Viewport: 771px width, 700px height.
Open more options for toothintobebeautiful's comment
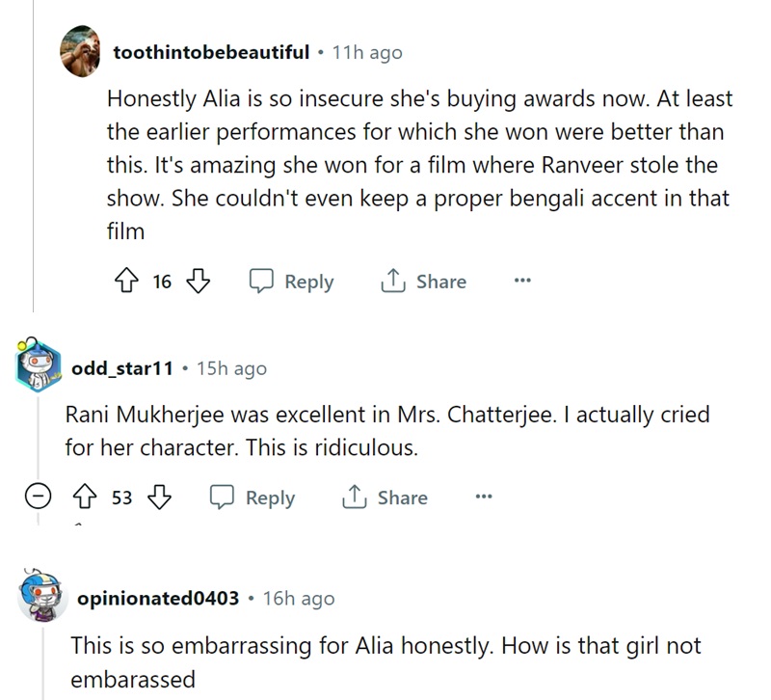click(x=522, y=282)
